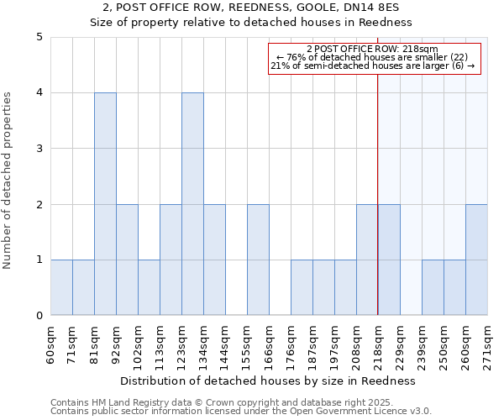Click the bar between 155sqm and 166sqm

(x=258, y=260)
